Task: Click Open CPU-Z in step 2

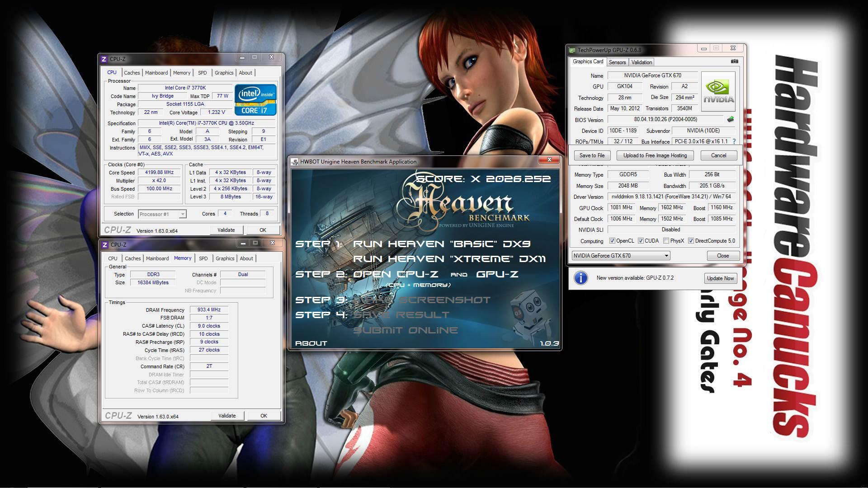Action: tap(396, 274)
